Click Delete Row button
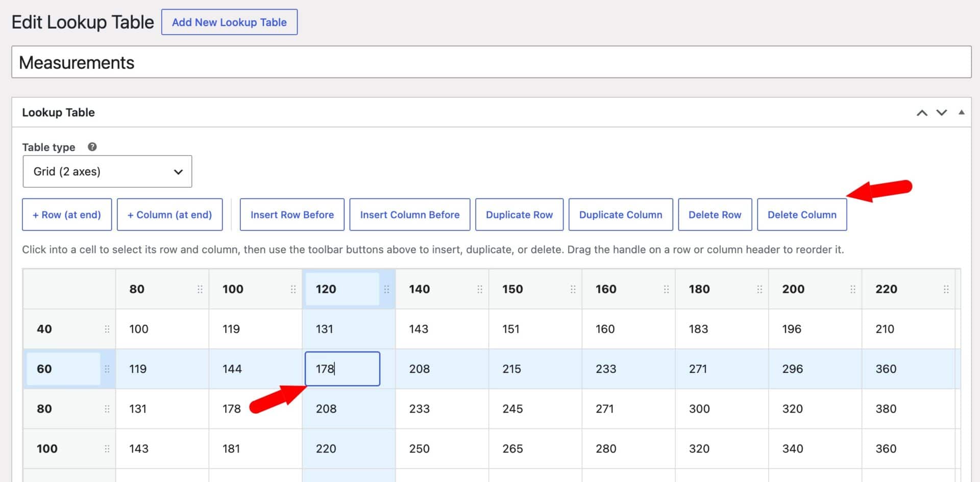Image resolution: width=980 pixels, height=482 pixels. coord(715,215)
